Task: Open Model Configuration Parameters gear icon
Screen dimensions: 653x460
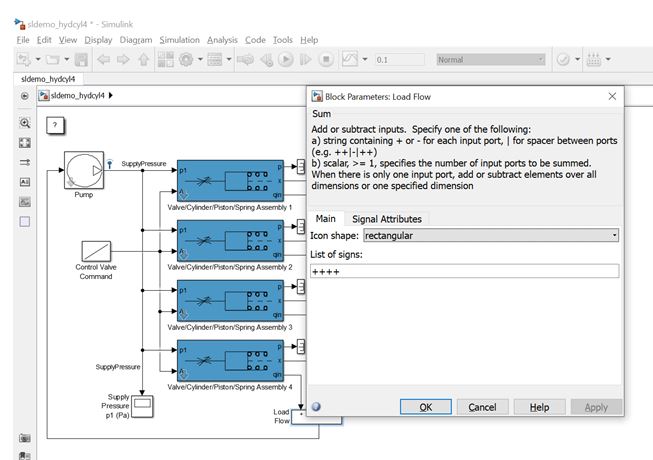Action: 186,60
